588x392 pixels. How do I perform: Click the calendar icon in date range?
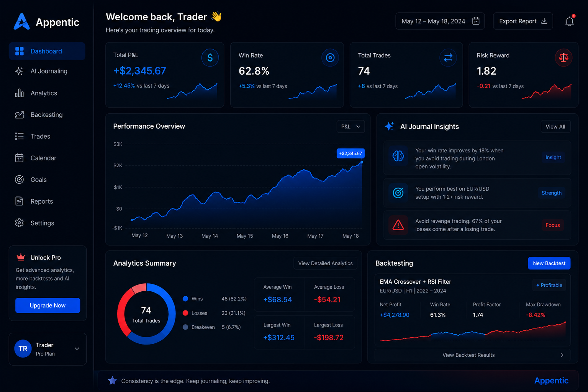click(476, 21)
